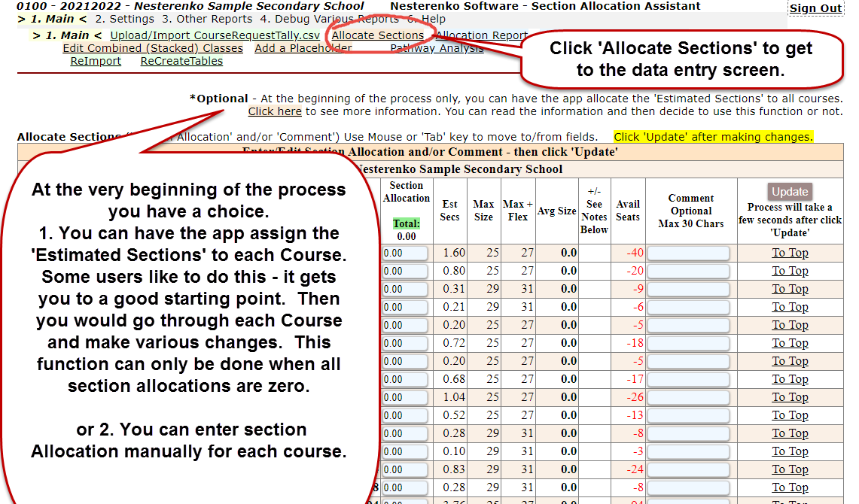Go to Allocate Sections page

tap(377, 35)
